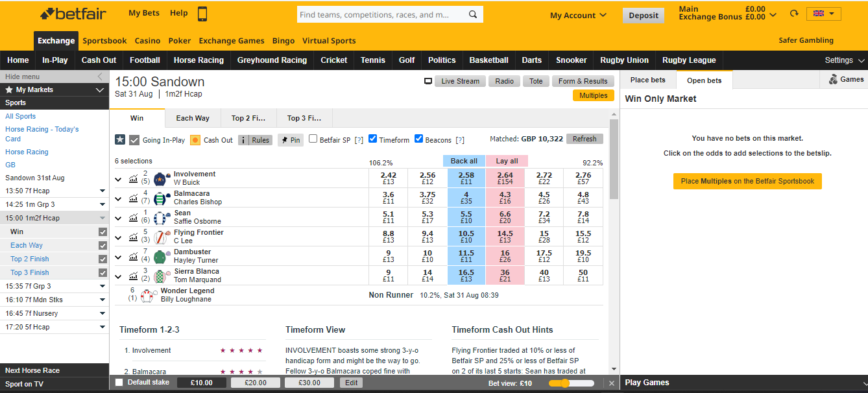Go to the Sportsbook tab
Viewport: 868px width, 393px height.
(x=104, y=41)
